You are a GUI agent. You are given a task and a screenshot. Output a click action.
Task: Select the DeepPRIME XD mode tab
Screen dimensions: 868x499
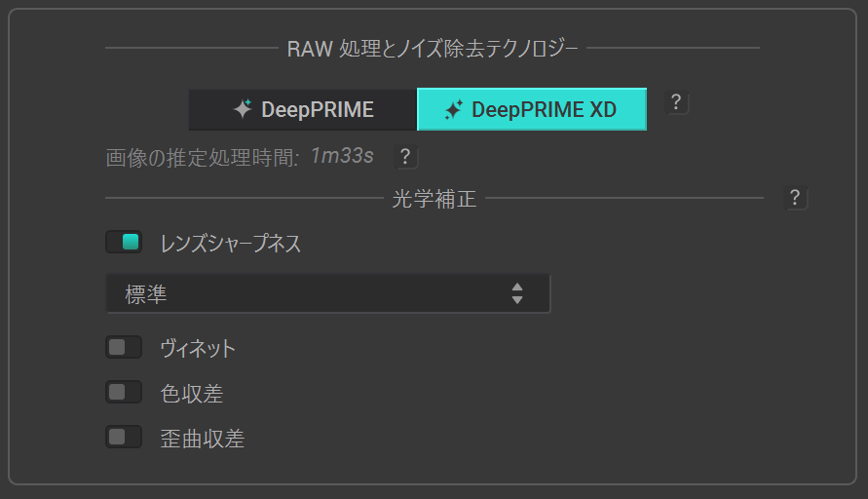tap(532, 109)
